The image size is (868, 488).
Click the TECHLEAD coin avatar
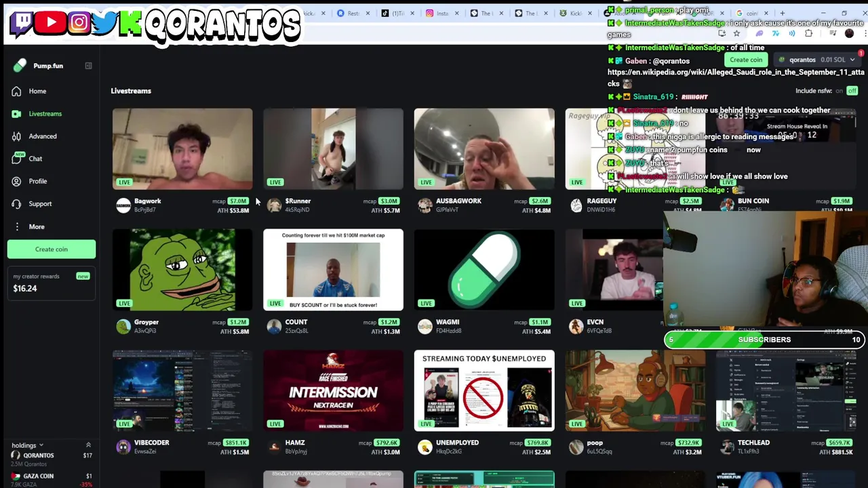point(726,447)
